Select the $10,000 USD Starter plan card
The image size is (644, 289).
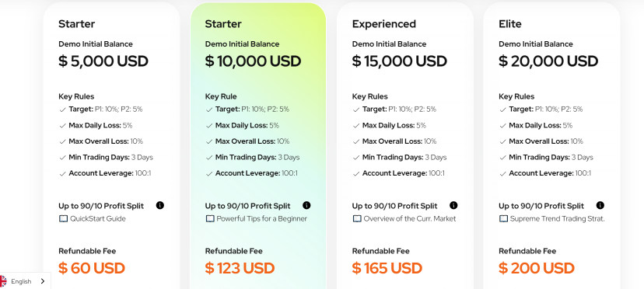pyautogui.click(x=258, y=146)
